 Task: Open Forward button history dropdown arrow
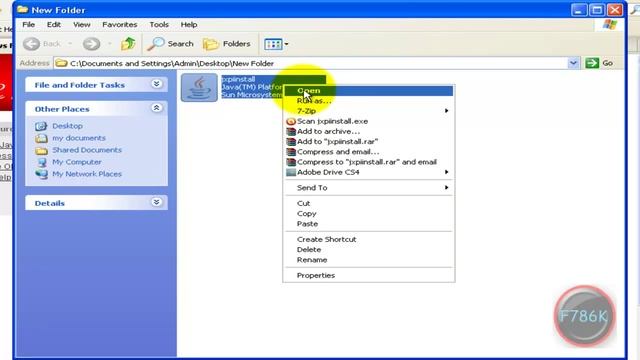(109, 44)
